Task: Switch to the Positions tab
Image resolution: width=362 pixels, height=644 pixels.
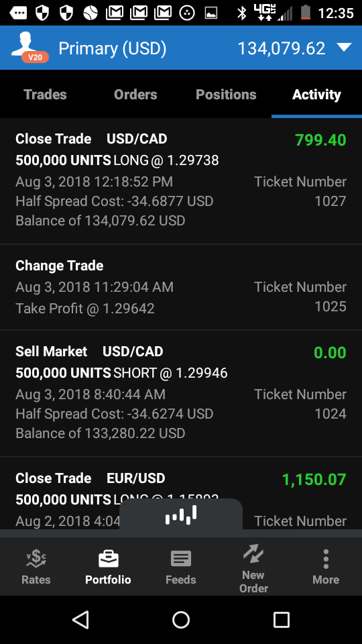Action: point(226,95)
